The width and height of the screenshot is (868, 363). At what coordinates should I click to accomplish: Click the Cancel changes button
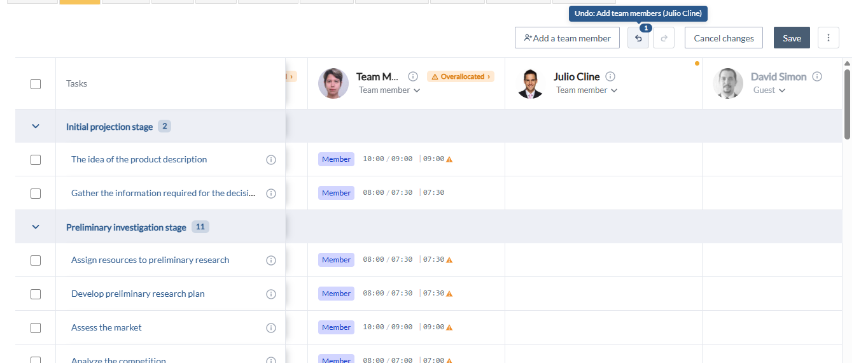(724, 38)
